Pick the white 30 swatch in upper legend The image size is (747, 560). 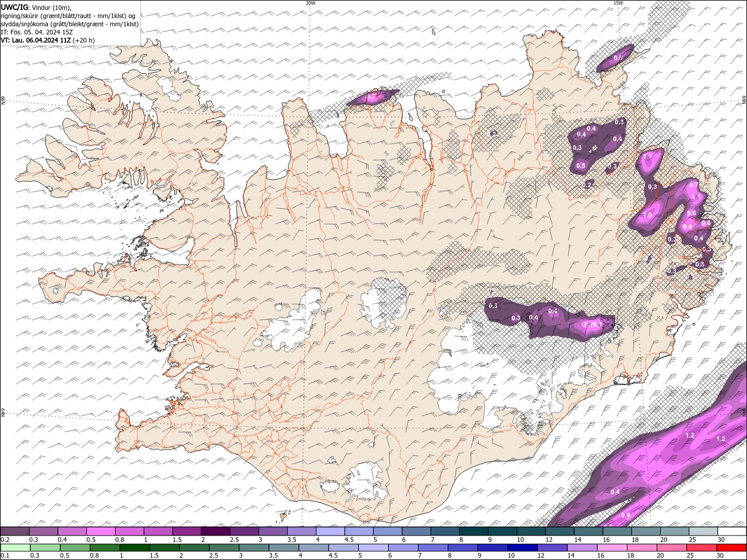tap(732, 531)
